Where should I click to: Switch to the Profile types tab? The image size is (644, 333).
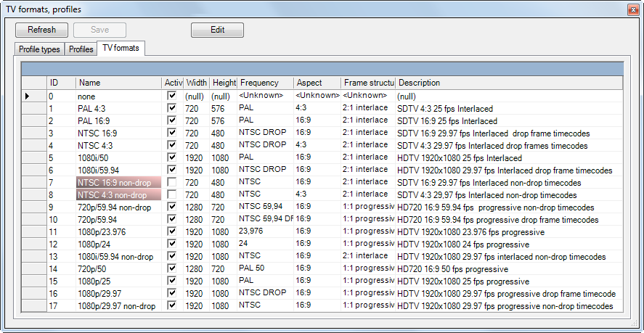tap(39, 49)
